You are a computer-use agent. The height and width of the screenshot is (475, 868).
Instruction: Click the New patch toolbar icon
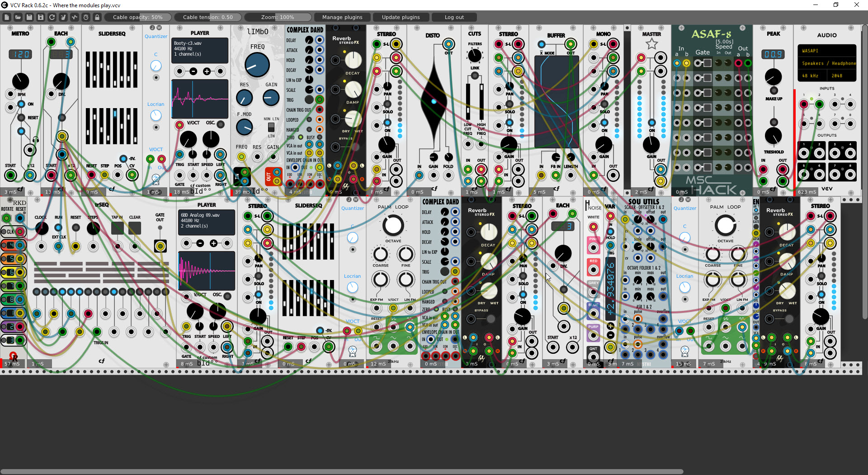pyautogui.click(x=7, y=17)
